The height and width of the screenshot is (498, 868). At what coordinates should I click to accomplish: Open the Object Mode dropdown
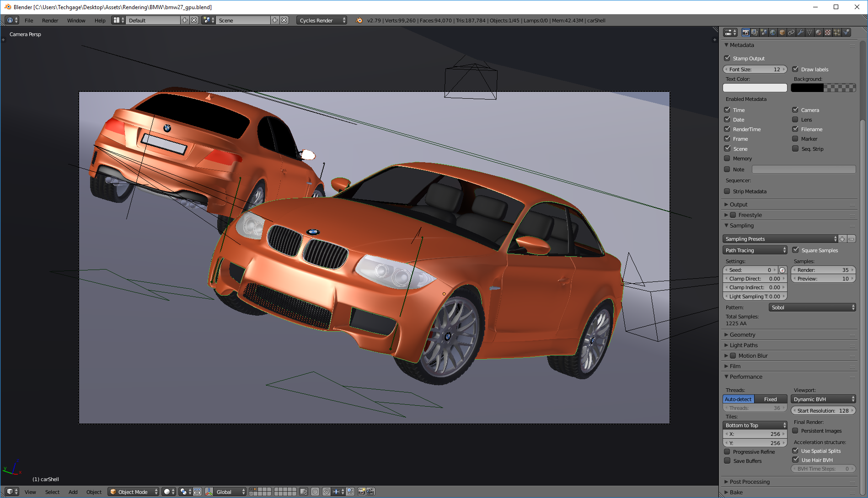[x=133, y=492]
